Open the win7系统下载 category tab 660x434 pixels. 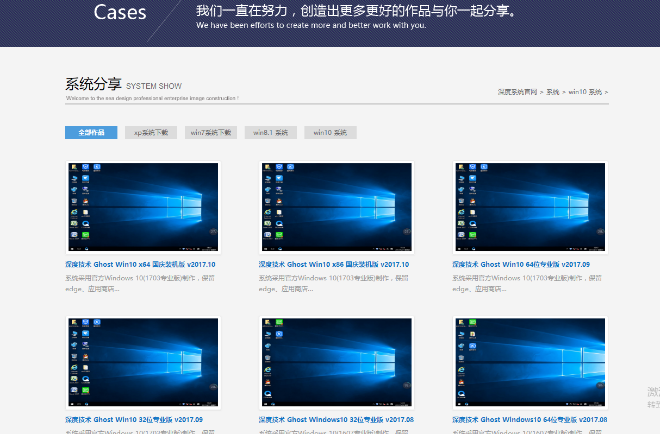point(211,132)
